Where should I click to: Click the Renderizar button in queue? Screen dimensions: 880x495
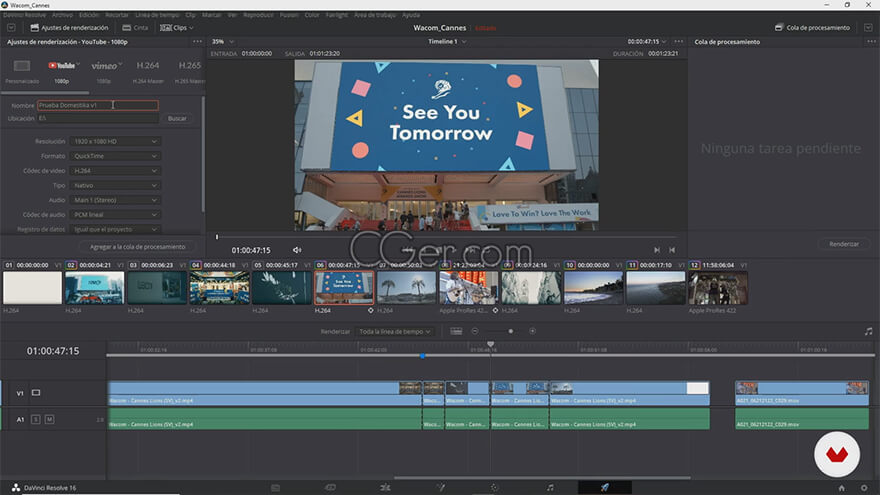tap(844, 244)
